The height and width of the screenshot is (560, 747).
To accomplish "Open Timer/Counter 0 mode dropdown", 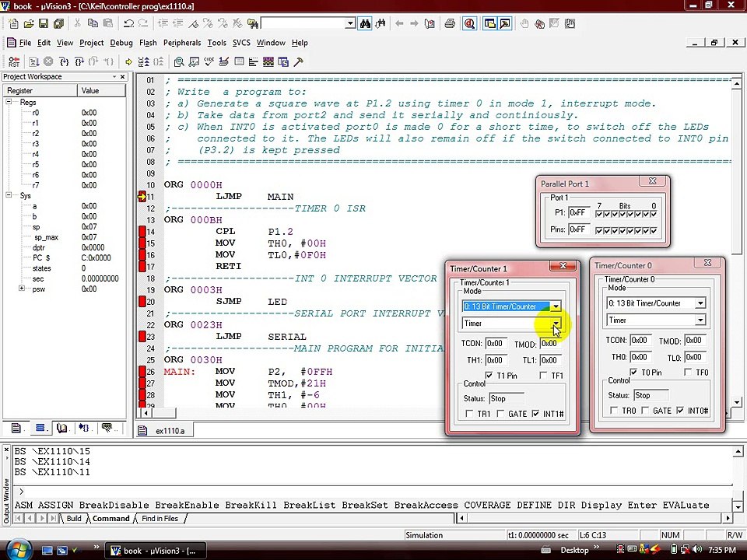I will coord(700,303).
